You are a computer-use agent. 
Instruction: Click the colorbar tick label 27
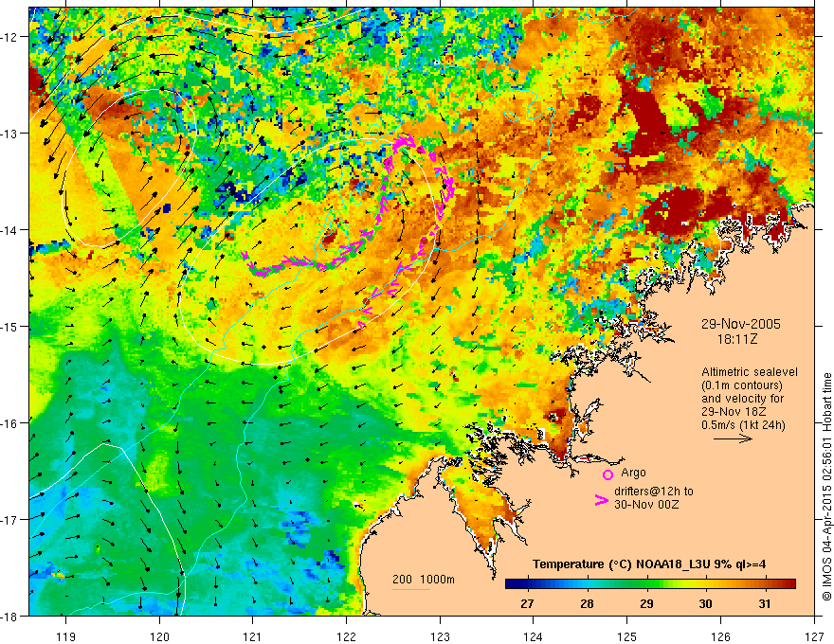point(527,603)
